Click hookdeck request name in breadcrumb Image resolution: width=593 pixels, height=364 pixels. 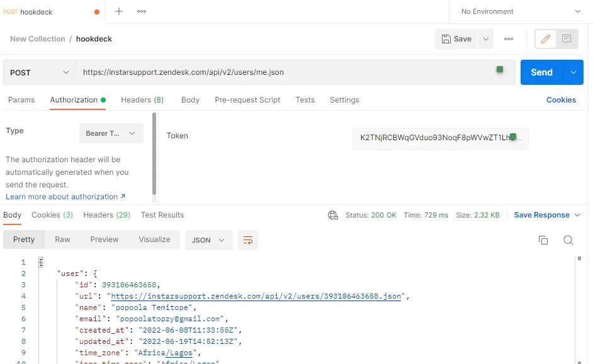[x=94, y=39]
